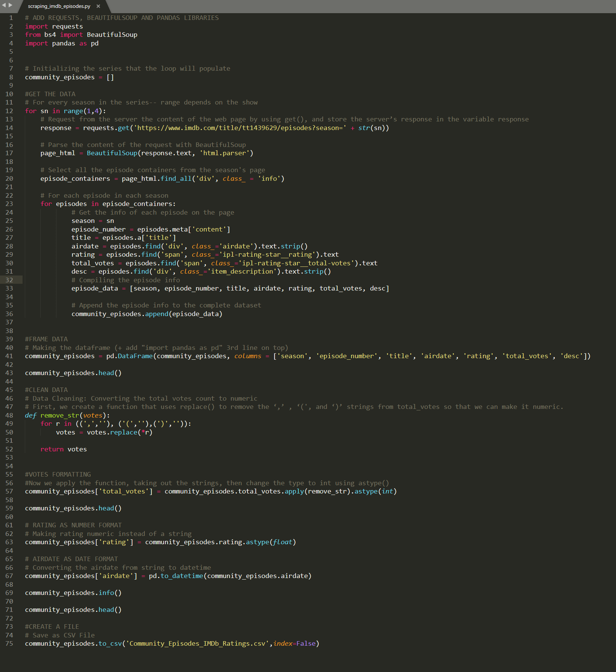Click the 'Community_Episodes_IMDb_Ratings.csv' filename string
The width and height of the screenshot is (616, 672).
[198, 643]
